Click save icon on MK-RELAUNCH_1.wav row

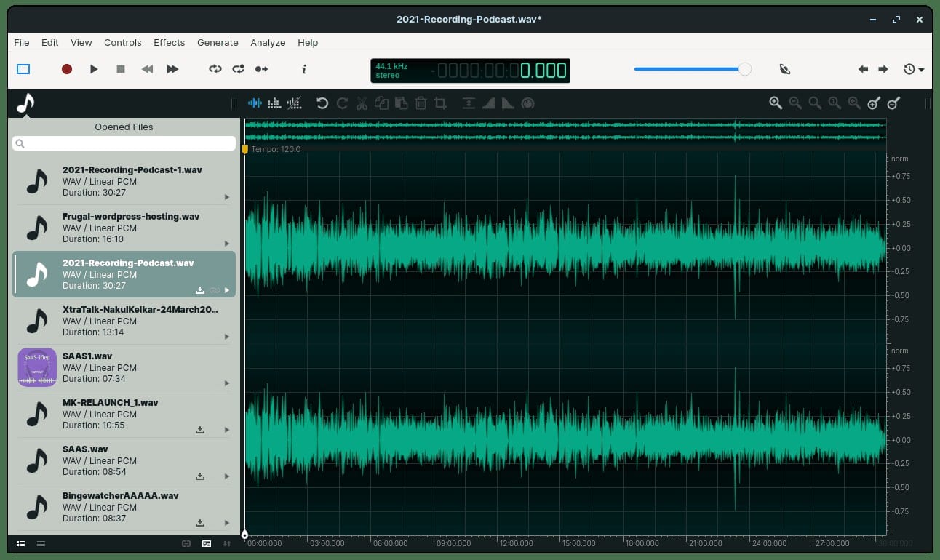click(200, 430)
